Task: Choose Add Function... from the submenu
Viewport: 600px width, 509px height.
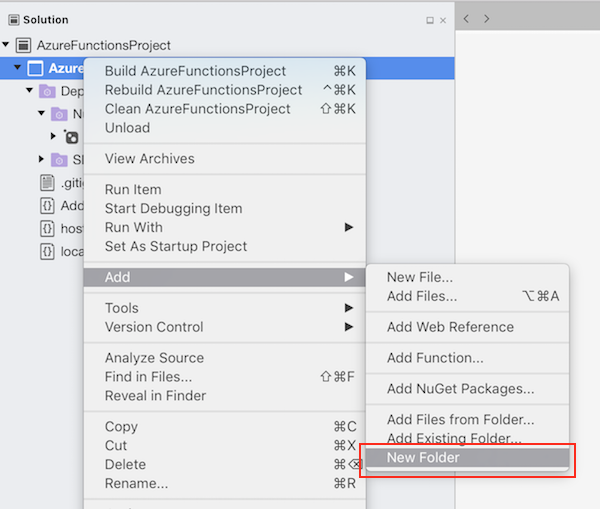Action: point(435,358)
